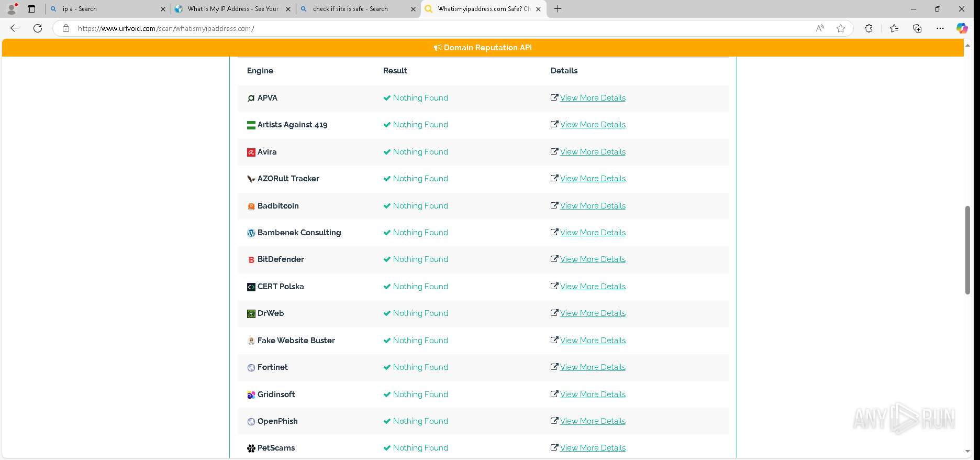Open View More Details for OpenPhish
Viewport: 980px width, 460px height.
coord(593,421)
